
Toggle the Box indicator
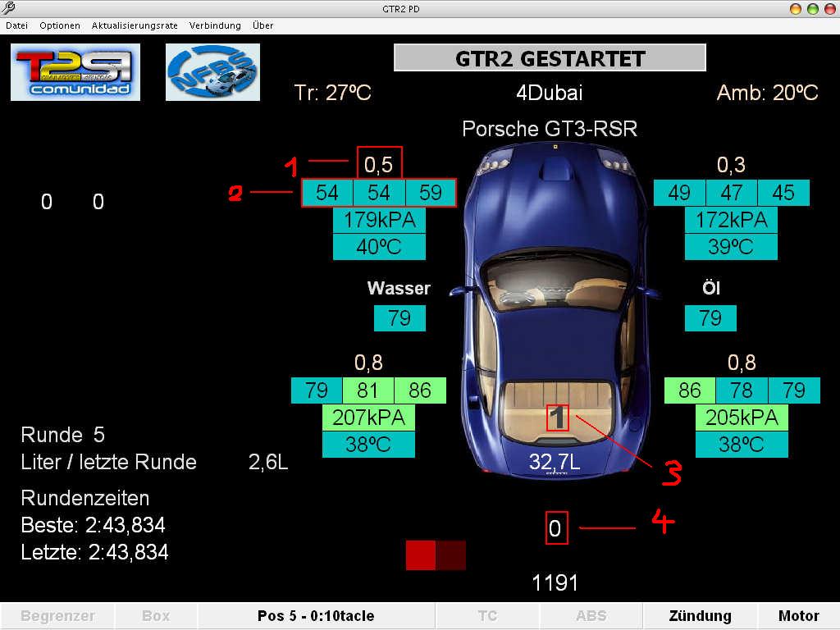tap(156, 615)
